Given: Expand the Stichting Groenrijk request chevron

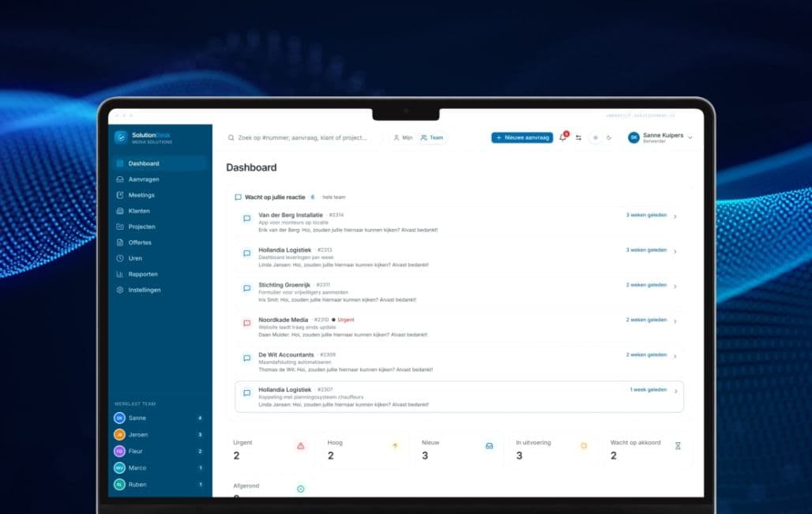Looking at the screenshot, I should click(x=675, y=287).
